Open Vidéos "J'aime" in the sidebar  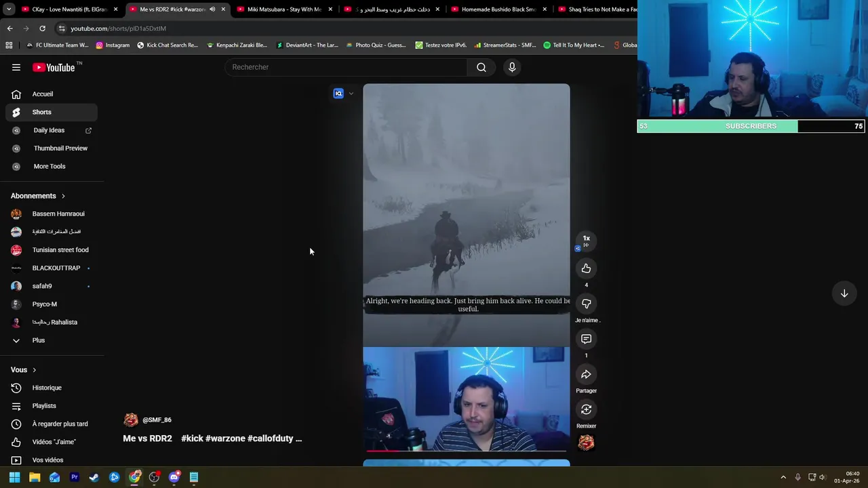(x=52, y=442)
